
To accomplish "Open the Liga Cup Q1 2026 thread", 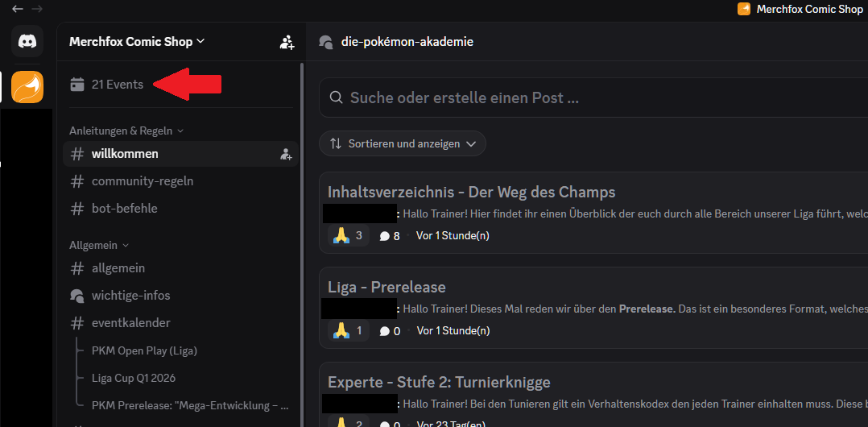I will coord(134,378).
